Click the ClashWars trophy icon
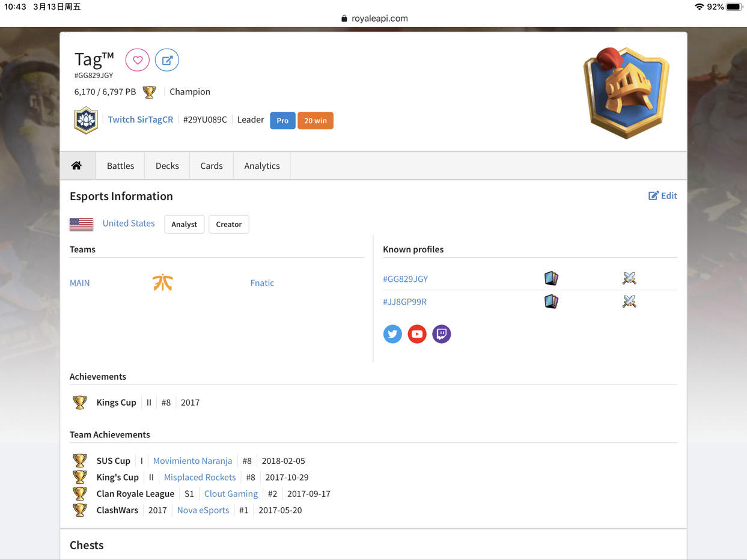 pos(80,510)
